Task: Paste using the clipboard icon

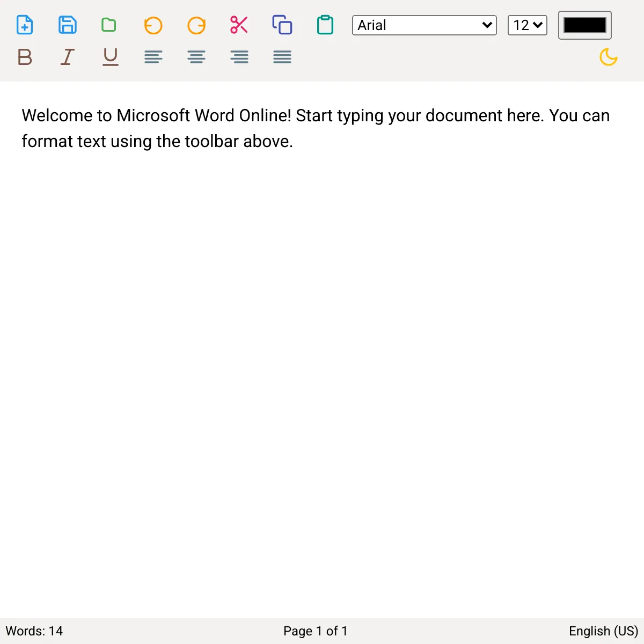Action: point(325,25)
